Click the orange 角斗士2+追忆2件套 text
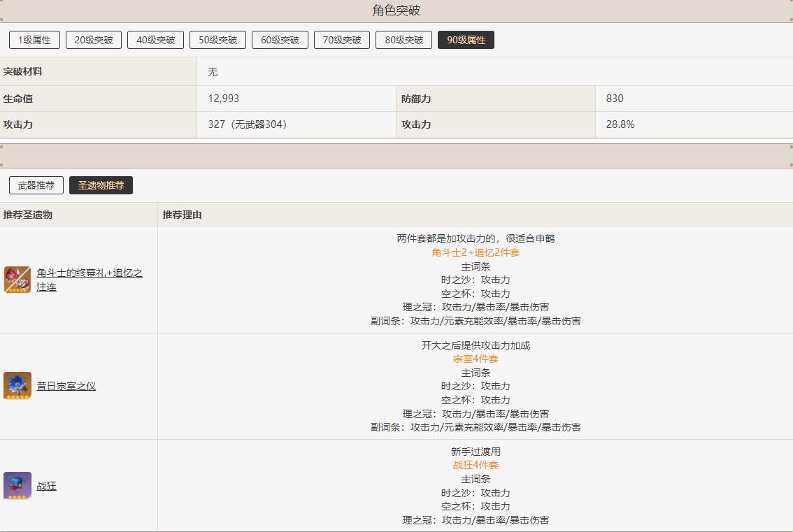This screenshot has width=793, height=532. [x=476, y=252]
